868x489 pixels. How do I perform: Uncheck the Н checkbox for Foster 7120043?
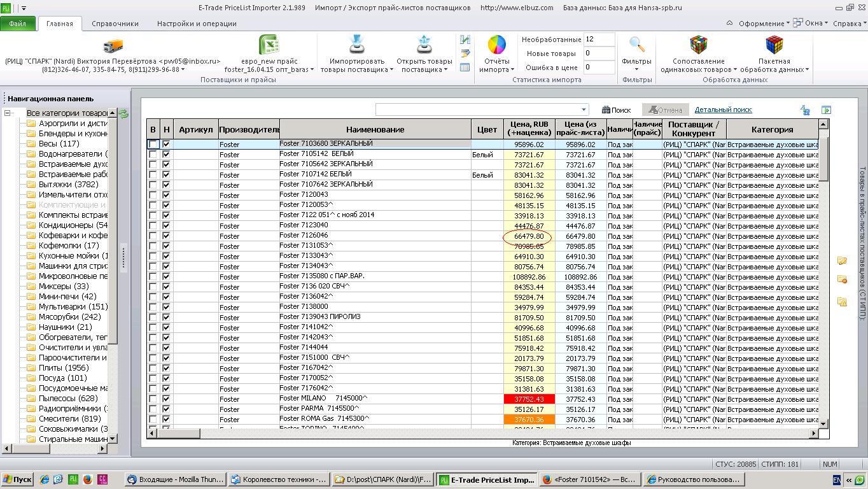point(166,195)
